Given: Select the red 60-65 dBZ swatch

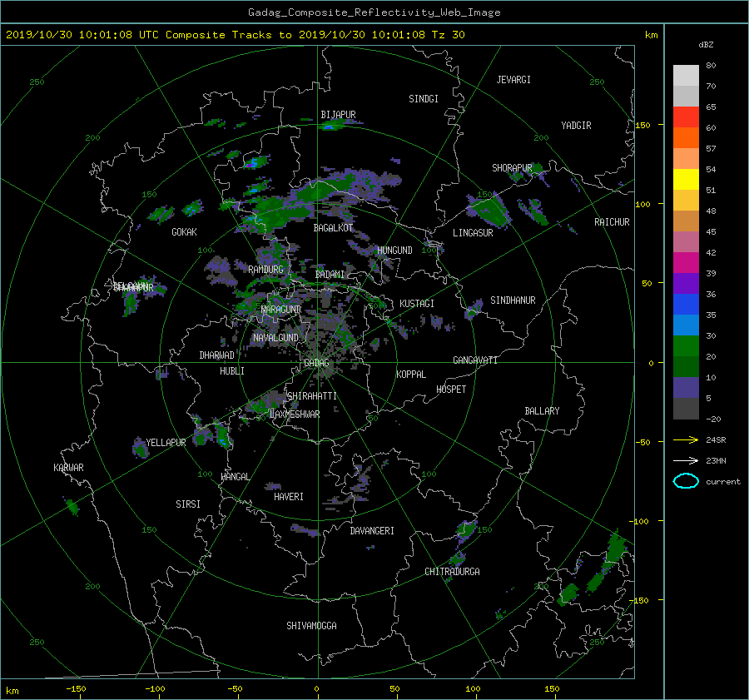Looking at the screenshot, I should (686, 117).
